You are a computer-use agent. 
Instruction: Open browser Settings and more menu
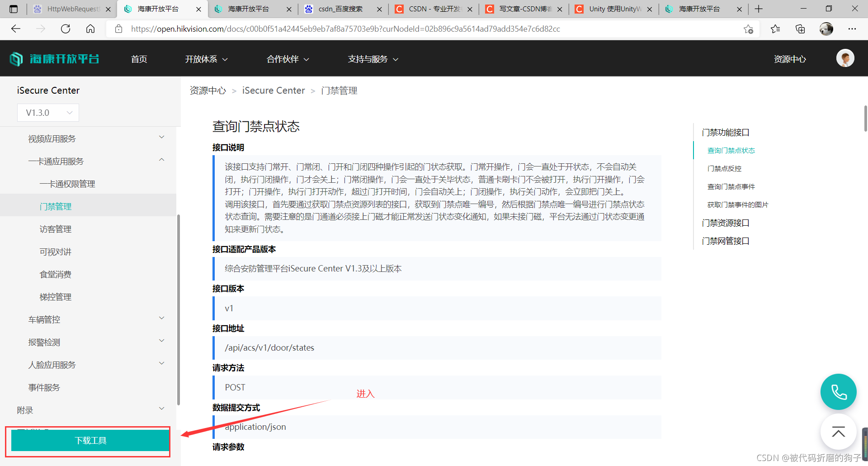pyautogui.click(x=852, y=29)
